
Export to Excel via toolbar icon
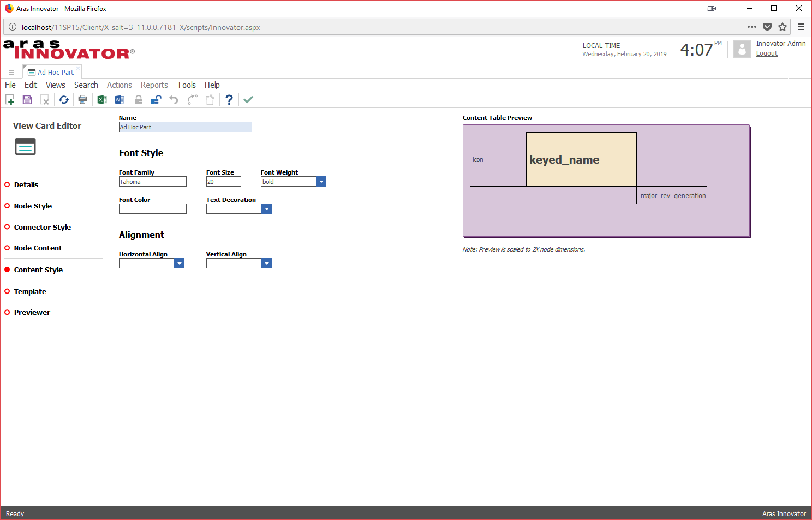pyautogui.click(x=102, y=99)
